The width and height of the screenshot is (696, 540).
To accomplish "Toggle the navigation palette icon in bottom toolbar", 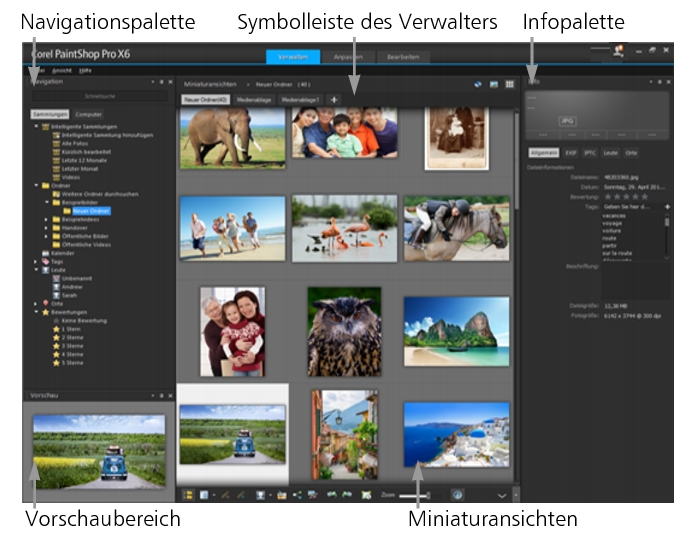I will 188,494.
